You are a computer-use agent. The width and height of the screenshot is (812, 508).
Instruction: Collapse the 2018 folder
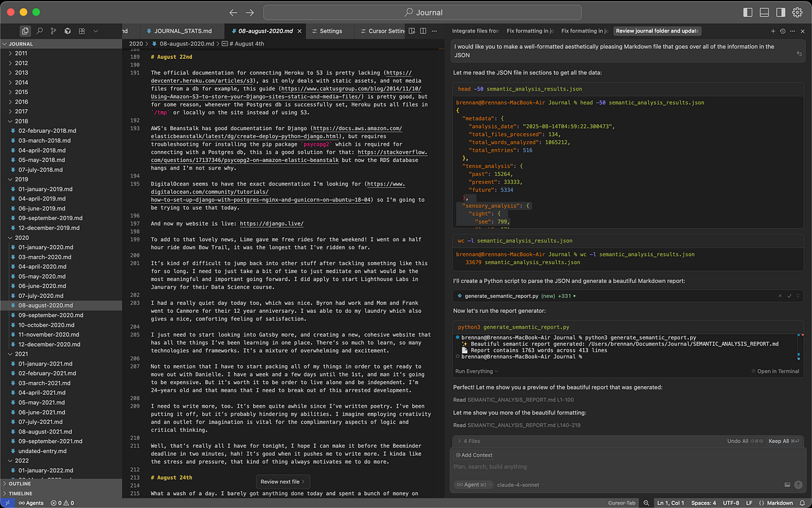coord(61,121)
